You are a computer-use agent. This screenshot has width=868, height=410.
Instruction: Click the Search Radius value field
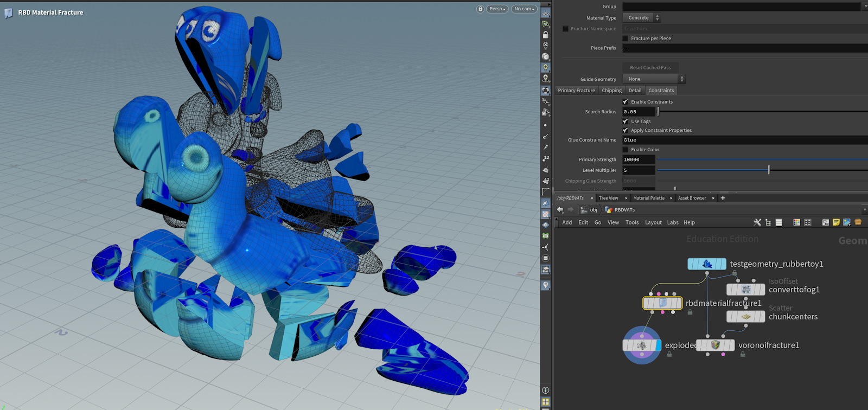pyautogui.click(x=639, y=112)
